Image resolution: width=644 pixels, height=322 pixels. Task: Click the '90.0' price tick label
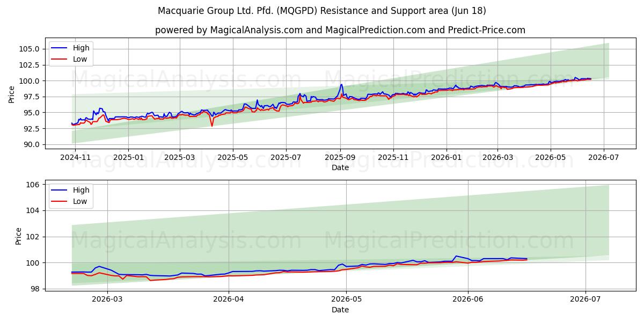(32, 144)
